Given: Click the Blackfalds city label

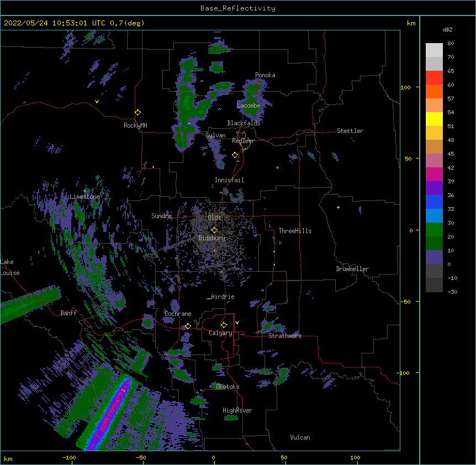Looking at the screenshot, I should [x=244, y=123].
